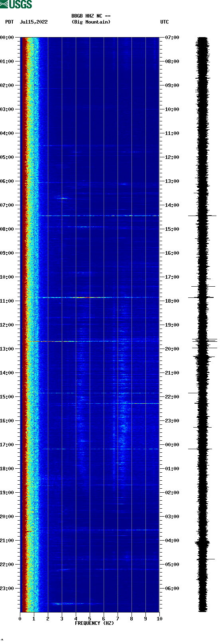Screen dimensions: 220x644
Task: Click the 20:00 UTC label on right axis
Action: 172,349
